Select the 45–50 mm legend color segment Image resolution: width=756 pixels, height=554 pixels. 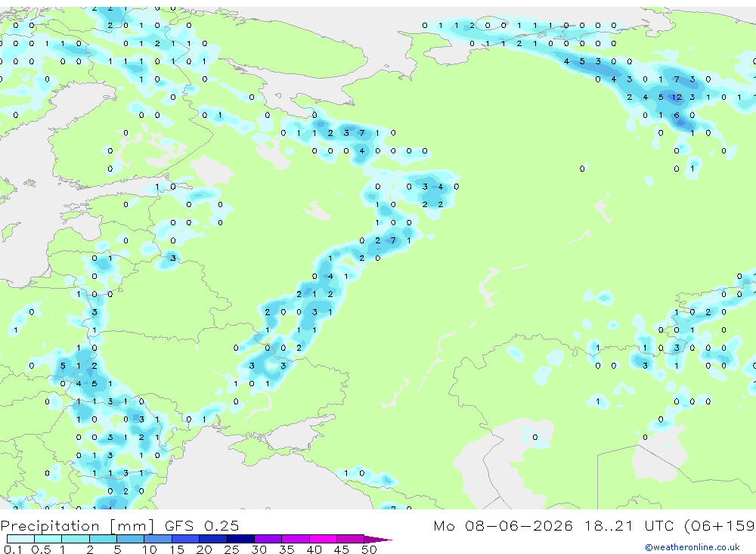pyautogui.click(x=350, y=539)
